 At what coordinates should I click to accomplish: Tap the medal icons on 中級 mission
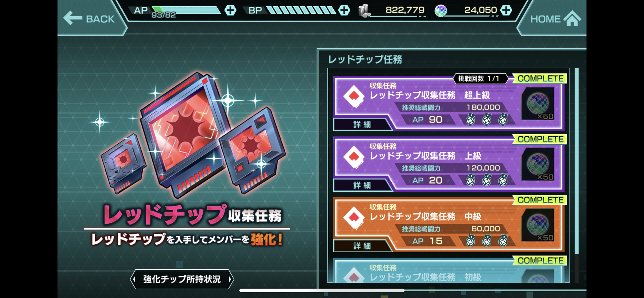pyautogui.click(x=487, y=241)
